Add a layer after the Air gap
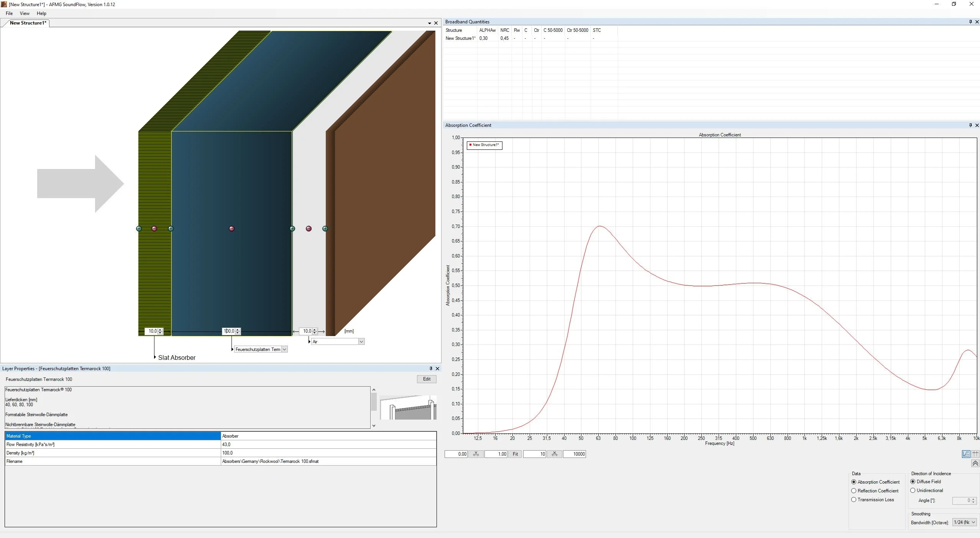The width and height of the screenshot is (980, 538). click(x=325, y=229)
